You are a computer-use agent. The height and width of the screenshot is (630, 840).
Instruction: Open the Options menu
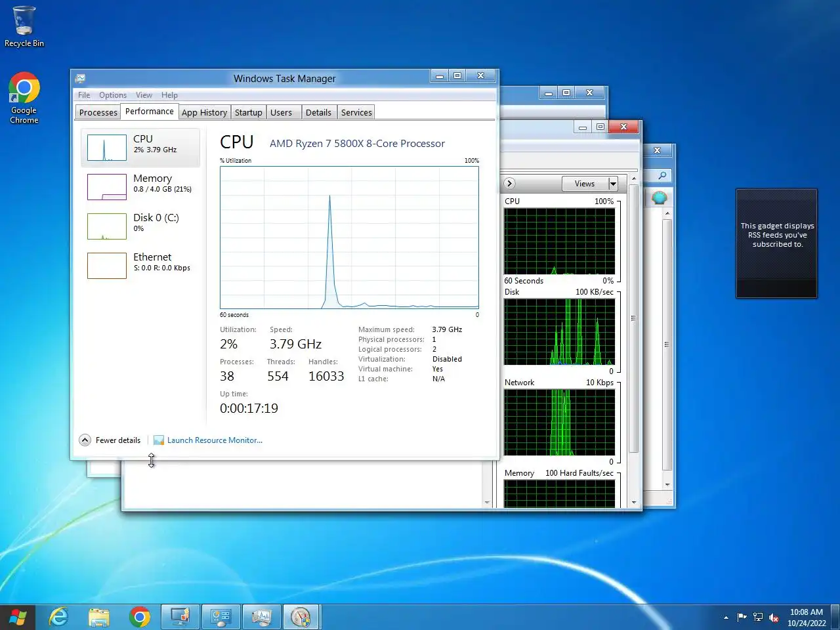[x=113, y=95]
